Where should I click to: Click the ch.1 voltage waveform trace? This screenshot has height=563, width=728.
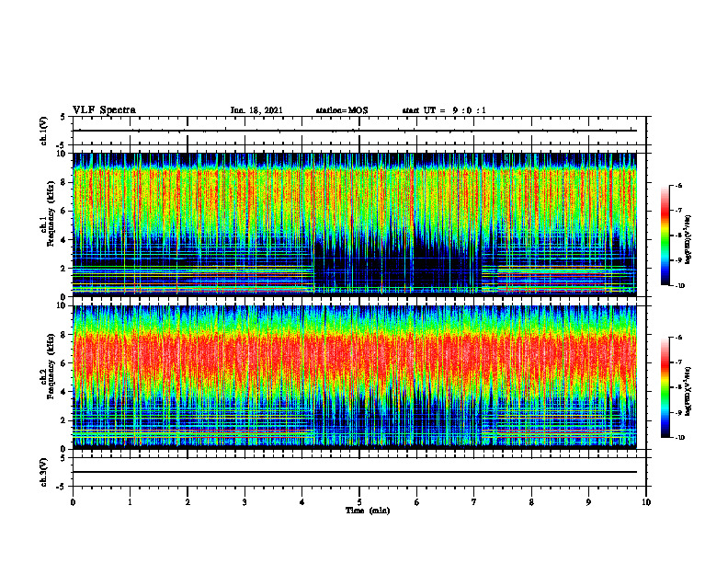[354, 131]
